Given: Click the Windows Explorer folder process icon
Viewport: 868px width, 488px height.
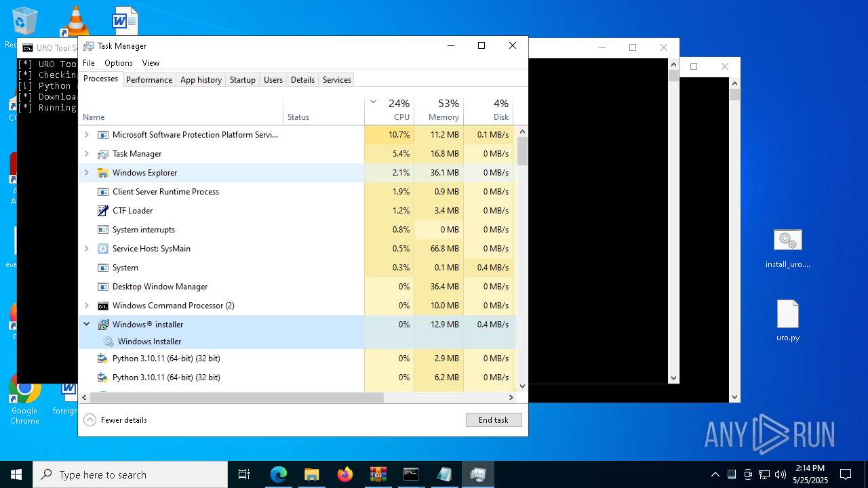Looking at the screenshot, I should pos(103,173).
